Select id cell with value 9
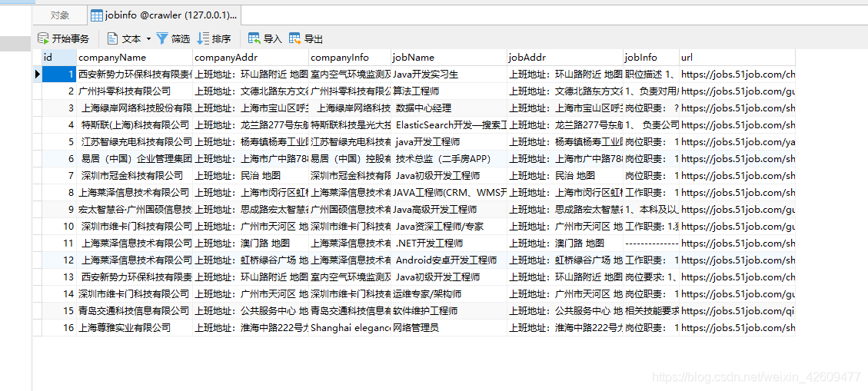Screen dimensions: 868x391 click(x=59, y=210)
